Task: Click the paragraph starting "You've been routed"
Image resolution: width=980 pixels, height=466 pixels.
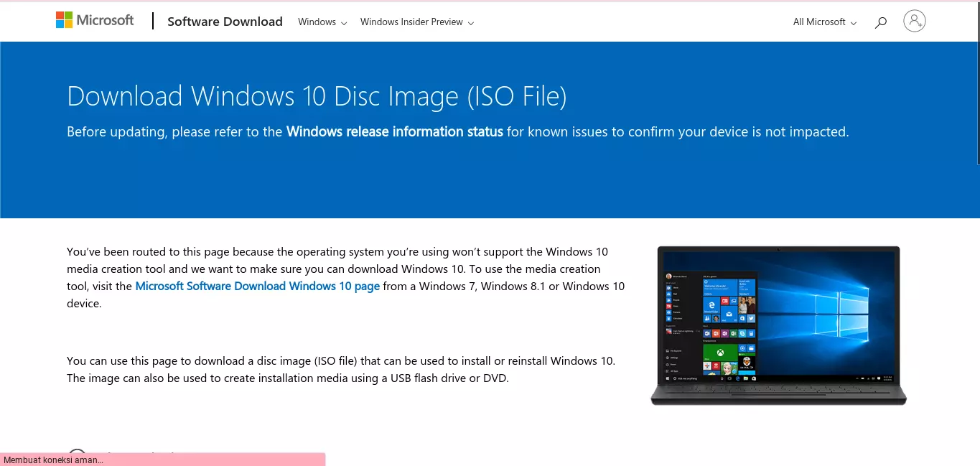Action: click(x=346, y=277)
